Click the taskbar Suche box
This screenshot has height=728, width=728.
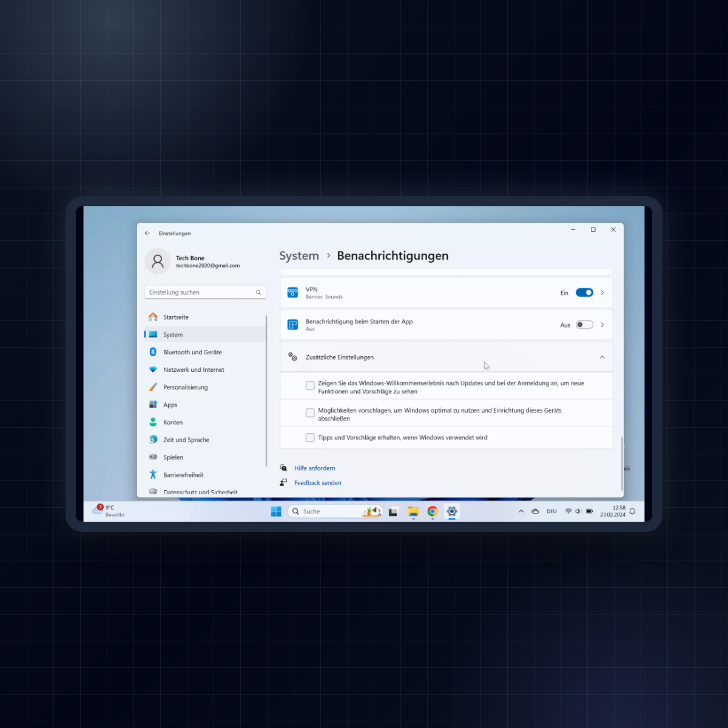(335, 511)
